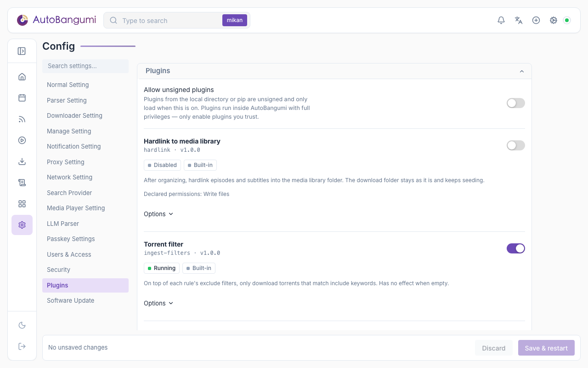Open the language translation menu icon

(x=519, y=20)
